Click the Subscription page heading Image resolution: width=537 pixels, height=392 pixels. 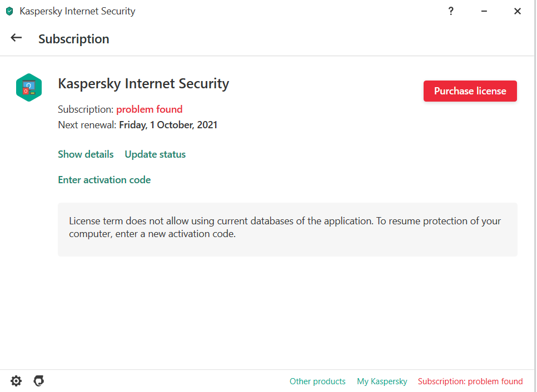[x=73, y=39]
